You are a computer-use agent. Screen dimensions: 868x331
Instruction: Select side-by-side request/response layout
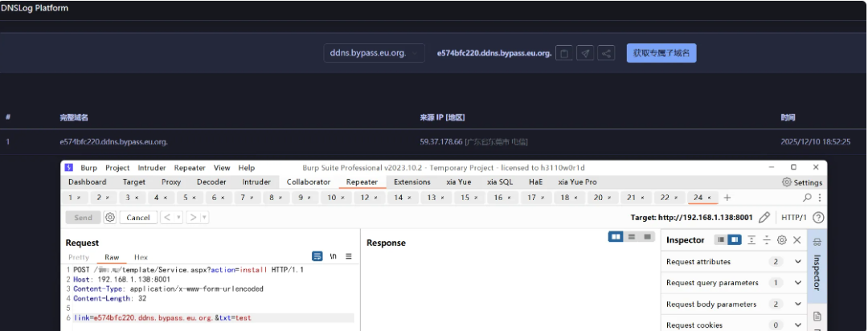(x=616, y=237)
